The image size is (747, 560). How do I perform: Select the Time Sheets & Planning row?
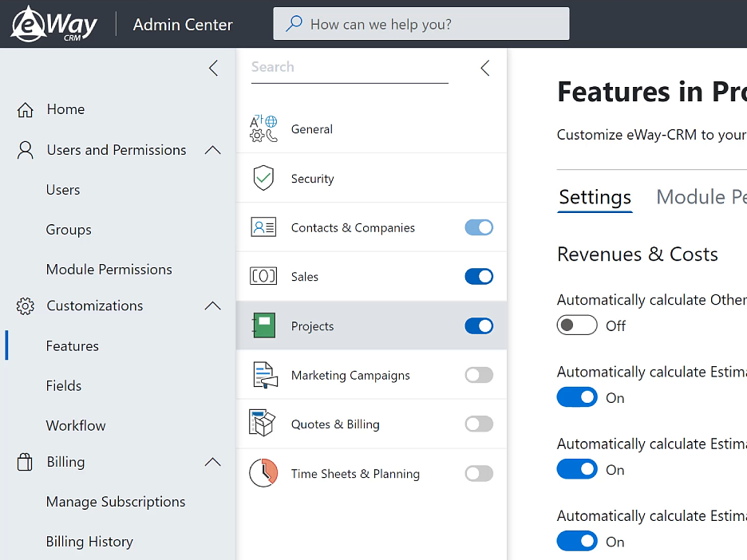372,473
